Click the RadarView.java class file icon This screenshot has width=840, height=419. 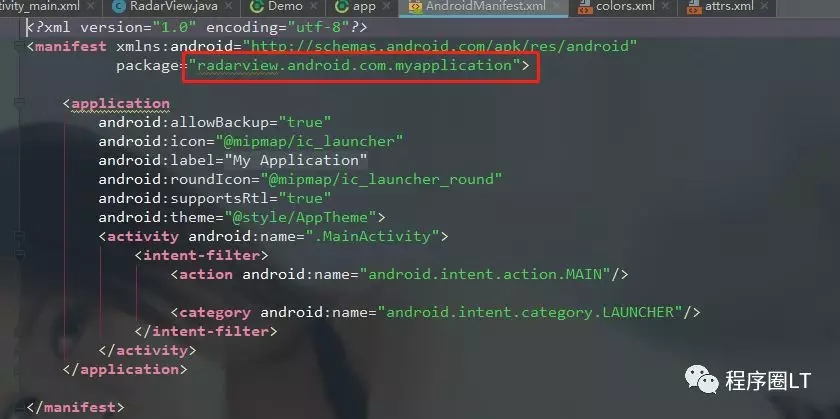(119, 6)
